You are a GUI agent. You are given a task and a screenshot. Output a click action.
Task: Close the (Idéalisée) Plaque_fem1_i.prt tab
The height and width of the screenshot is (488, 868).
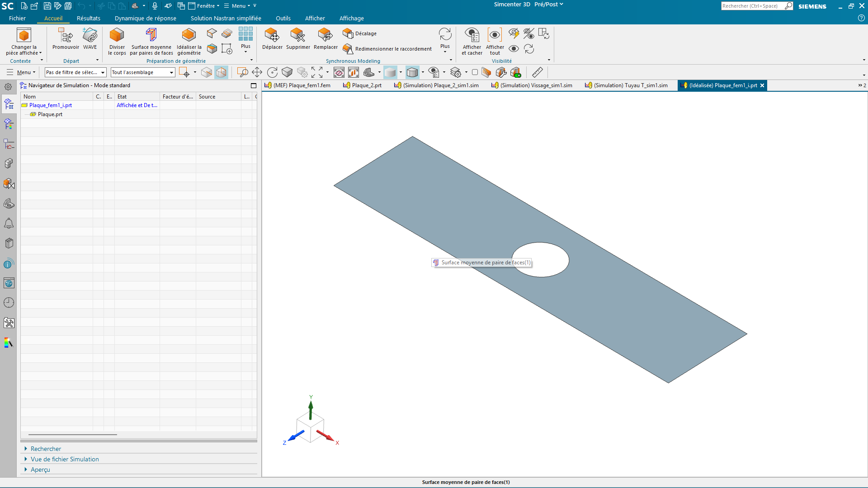[762, 85]
